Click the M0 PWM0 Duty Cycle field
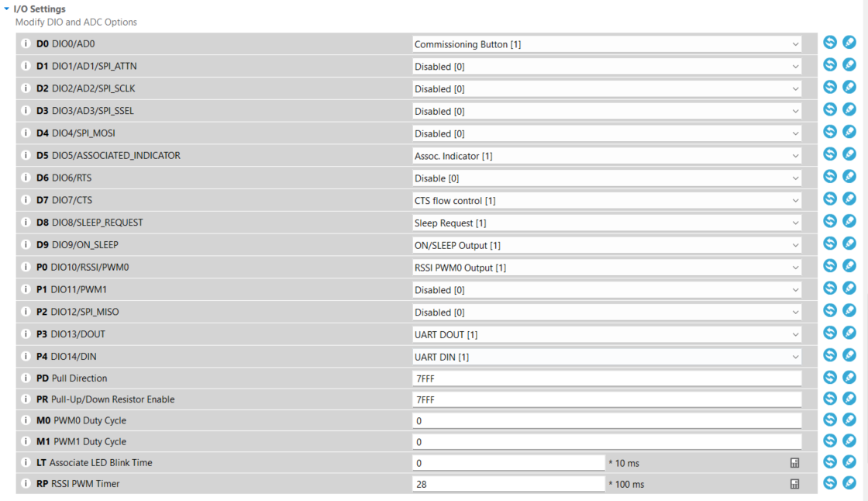 click(607, 420)
